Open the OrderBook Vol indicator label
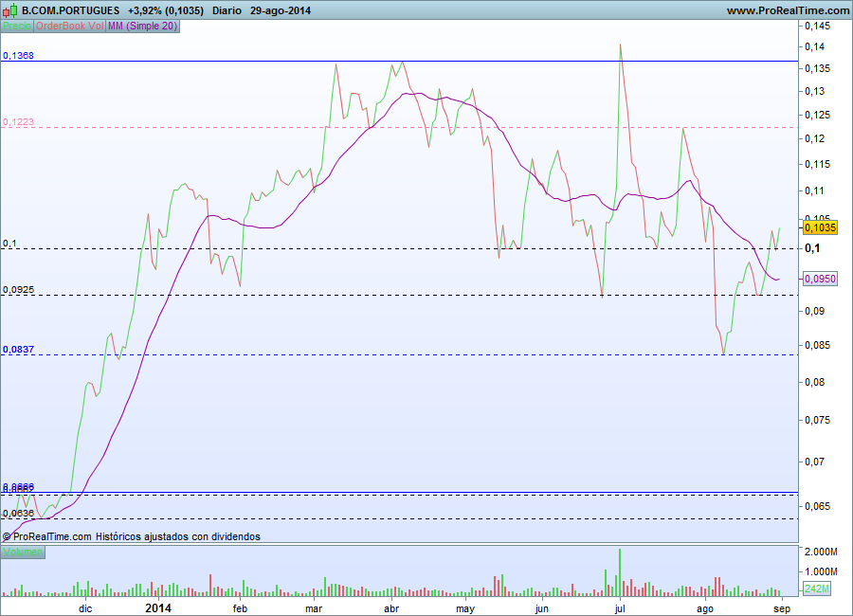 coord(69,27)
